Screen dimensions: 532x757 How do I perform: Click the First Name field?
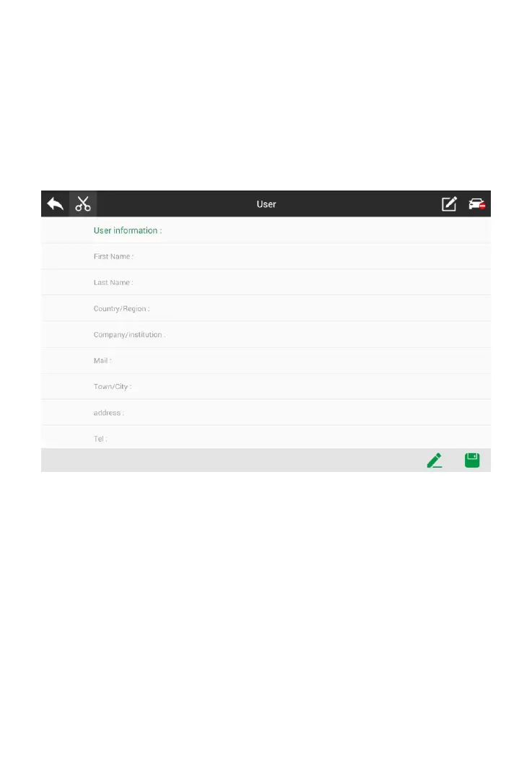tap(266, 256)
